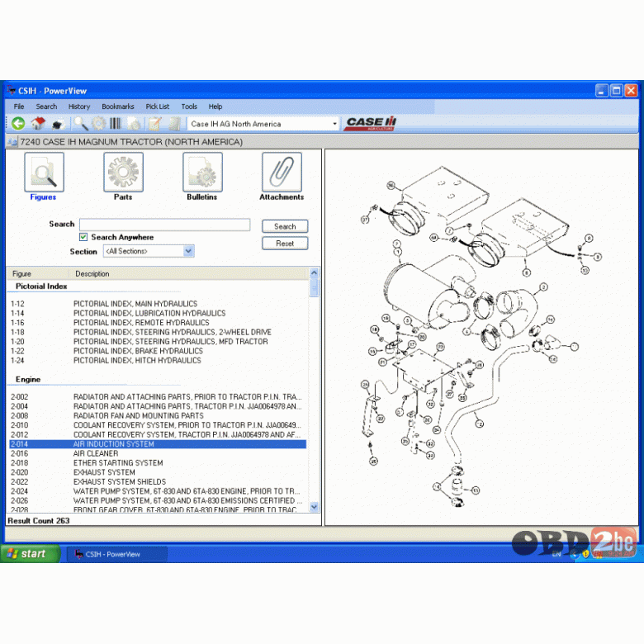Select row 2-026 Water Pump System Emissions Certified

pyautogui.click(x=158, y=500)
